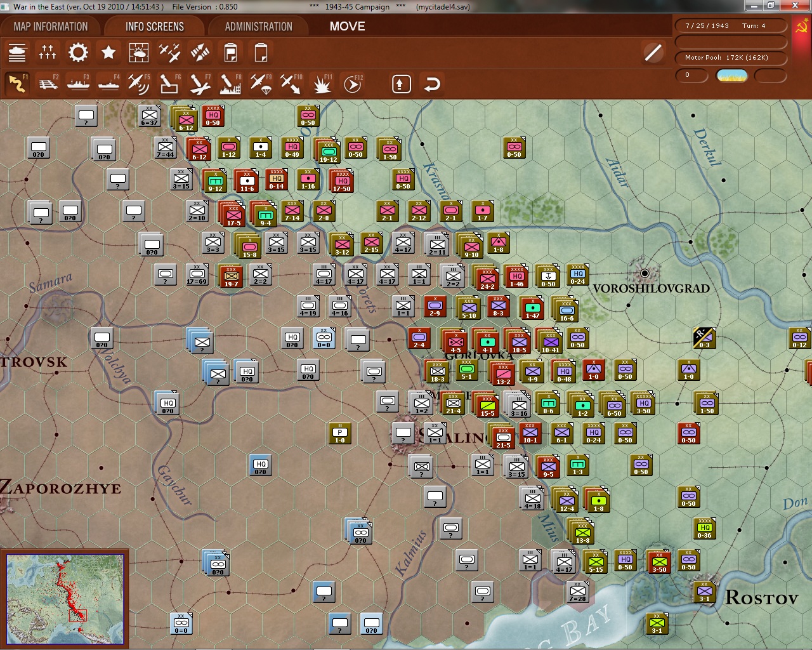Select the HQ 0-48 unit counter
This screenshot has height=650, width=812.
564,371
